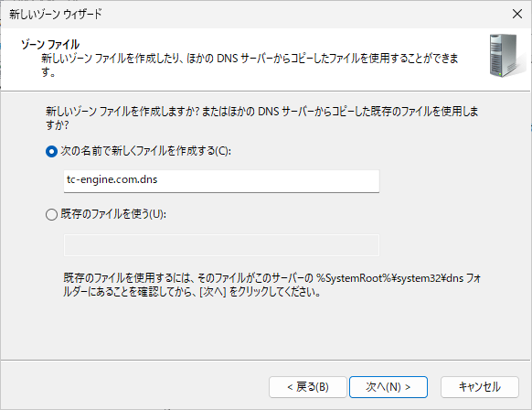Screen dimensions: 532x410
Task: Go back with the < 戻る(B) button
Action: 308,387
